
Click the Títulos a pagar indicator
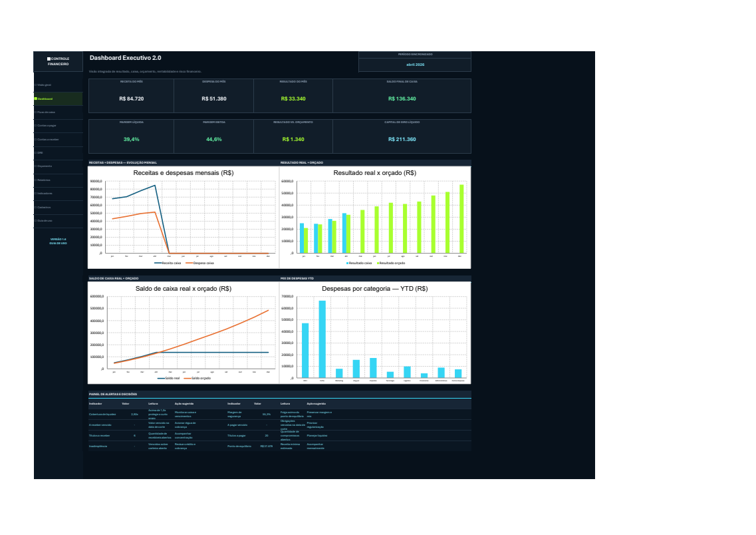click(x=236, y=436)
